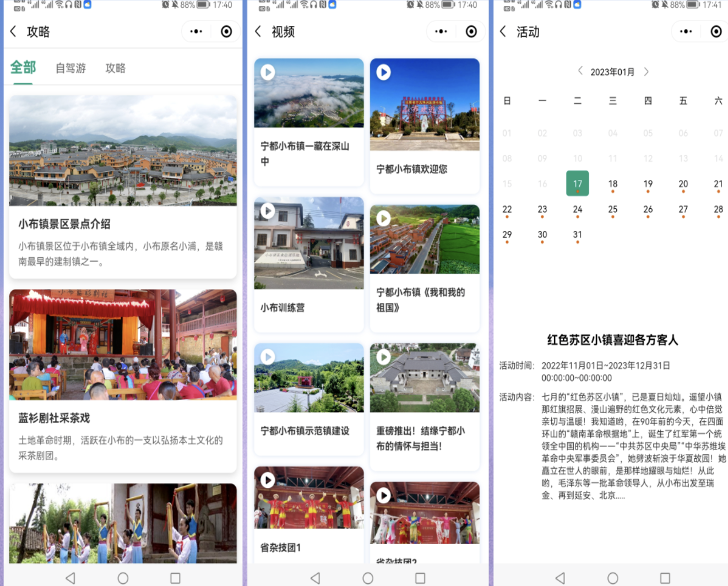The width and height of the screenshot is (728, 586).
Task: Open 宁都小布镇示范镇建设 video thumbnail
Action: coord(308,378)
